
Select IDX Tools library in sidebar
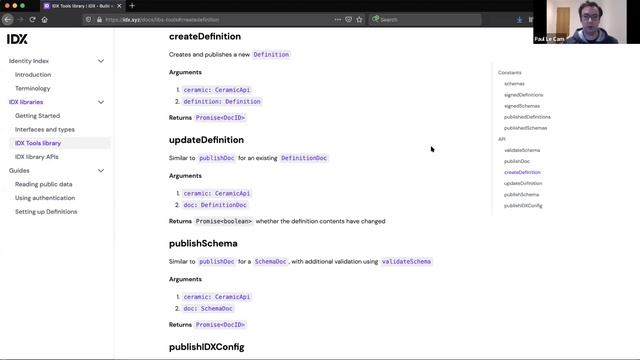click(x=38, y=143)
